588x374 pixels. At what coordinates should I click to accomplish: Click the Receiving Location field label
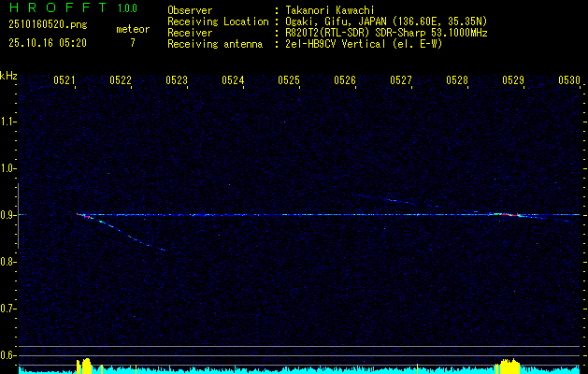pos(218,22)
